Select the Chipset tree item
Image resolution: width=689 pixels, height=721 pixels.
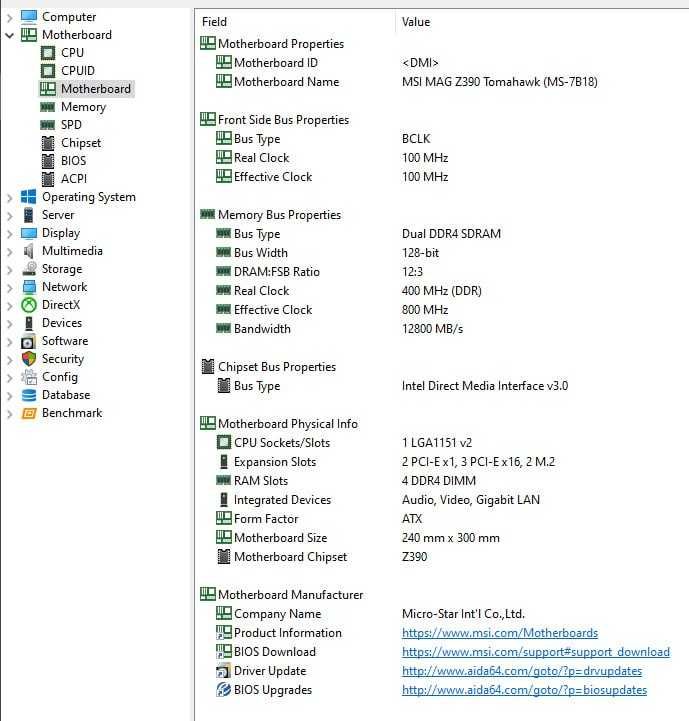[81, 143]
